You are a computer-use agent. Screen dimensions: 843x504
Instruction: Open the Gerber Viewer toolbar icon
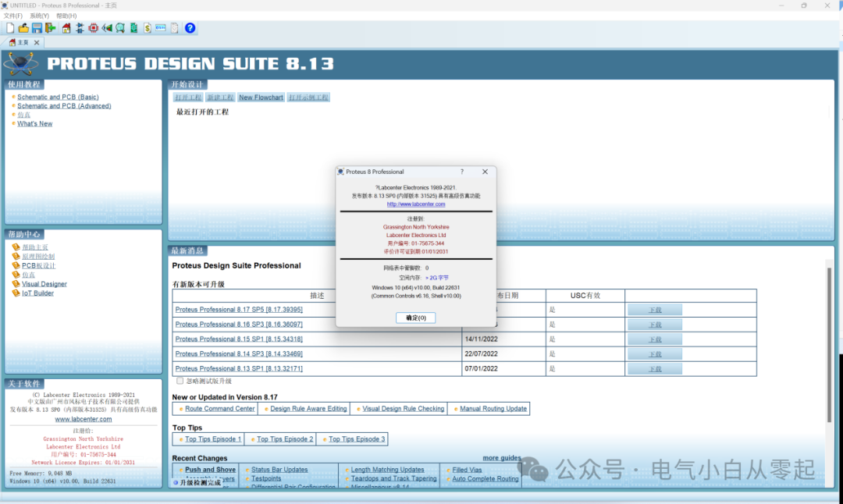[x=120, y=28]
